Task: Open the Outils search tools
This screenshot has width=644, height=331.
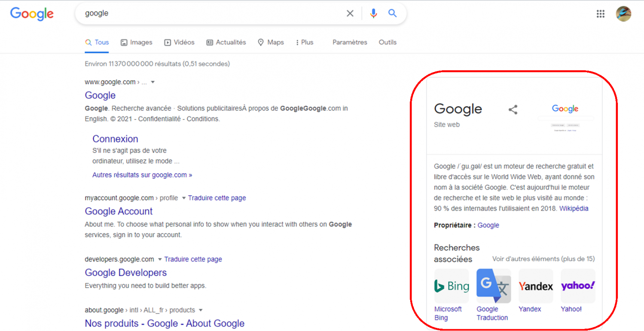Action: coord(388,42)
